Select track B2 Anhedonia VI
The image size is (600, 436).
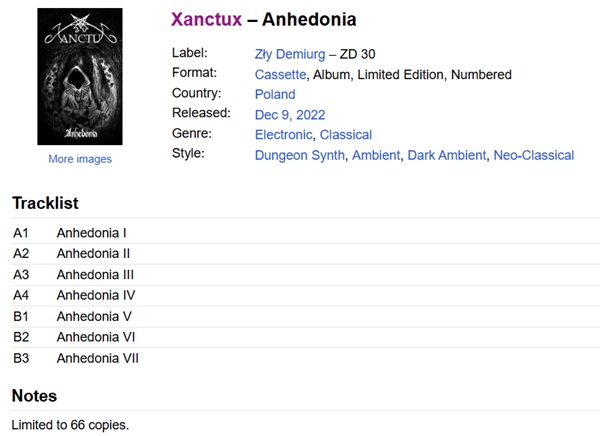tap(95, 337)
